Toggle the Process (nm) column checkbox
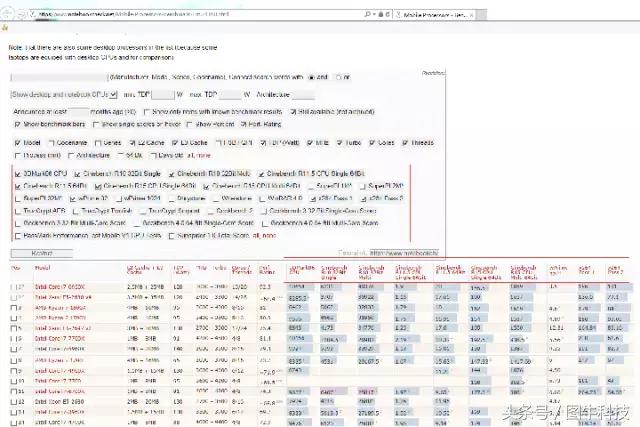640x427 pixels. point(17,156)
